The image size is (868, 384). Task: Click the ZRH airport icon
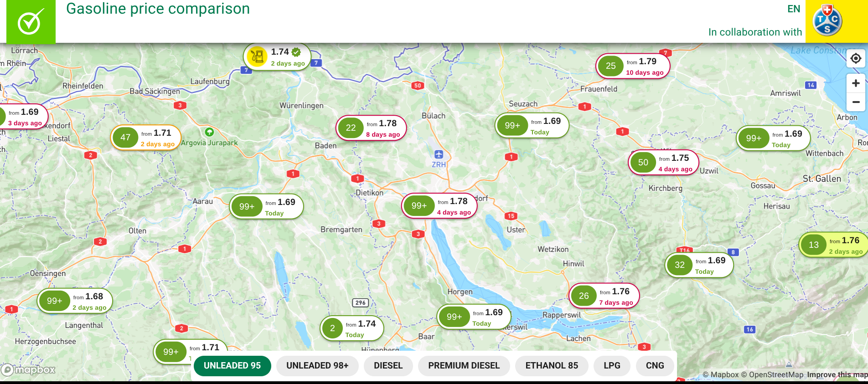click(x=439, y=154)
